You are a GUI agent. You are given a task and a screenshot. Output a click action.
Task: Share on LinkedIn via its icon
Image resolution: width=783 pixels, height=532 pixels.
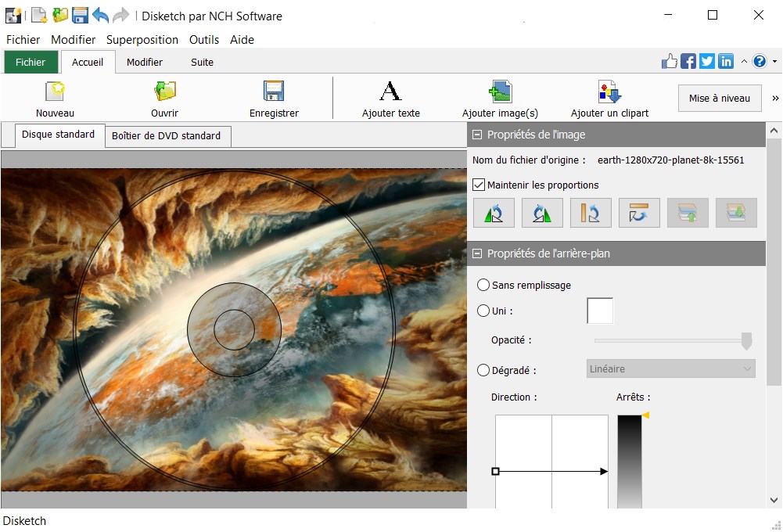click(x=726, y=61)
